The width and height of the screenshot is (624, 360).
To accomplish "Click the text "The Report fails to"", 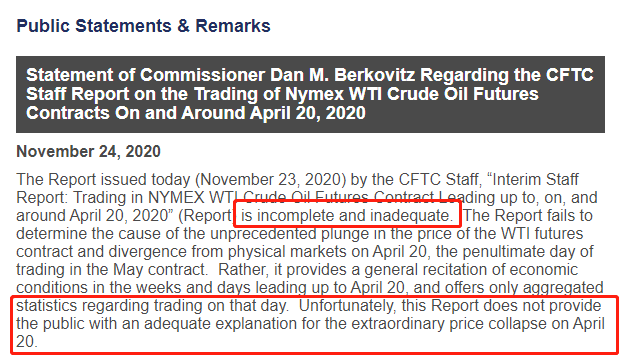I will coord(528,216).
